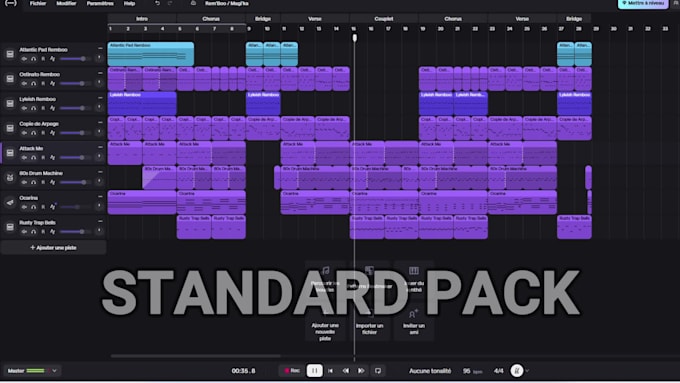Viewport: 680px width, 383px height.
Task: Click Importer un fichier
Action: click(x=369, y=322)
